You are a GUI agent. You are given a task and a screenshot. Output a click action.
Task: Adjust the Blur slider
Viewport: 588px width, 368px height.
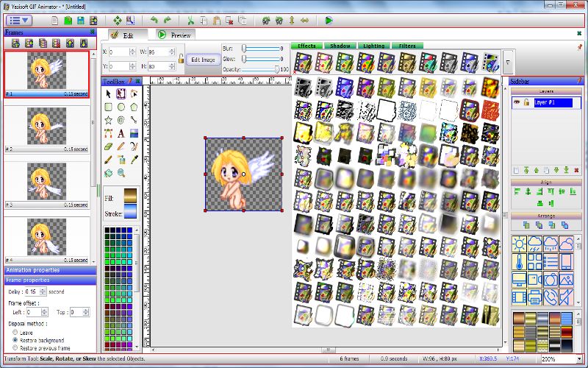click(244, 49)
